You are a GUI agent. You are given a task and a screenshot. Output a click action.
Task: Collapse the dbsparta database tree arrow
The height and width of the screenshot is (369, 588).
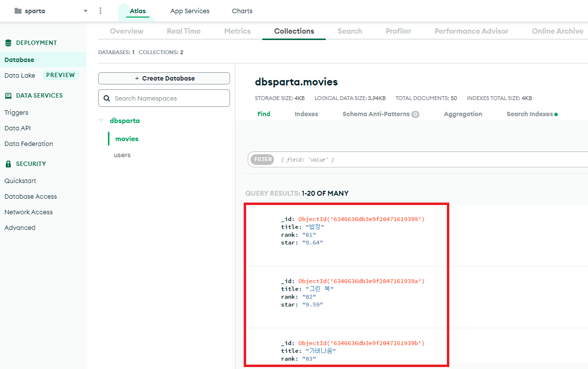(x=101, y=121)
